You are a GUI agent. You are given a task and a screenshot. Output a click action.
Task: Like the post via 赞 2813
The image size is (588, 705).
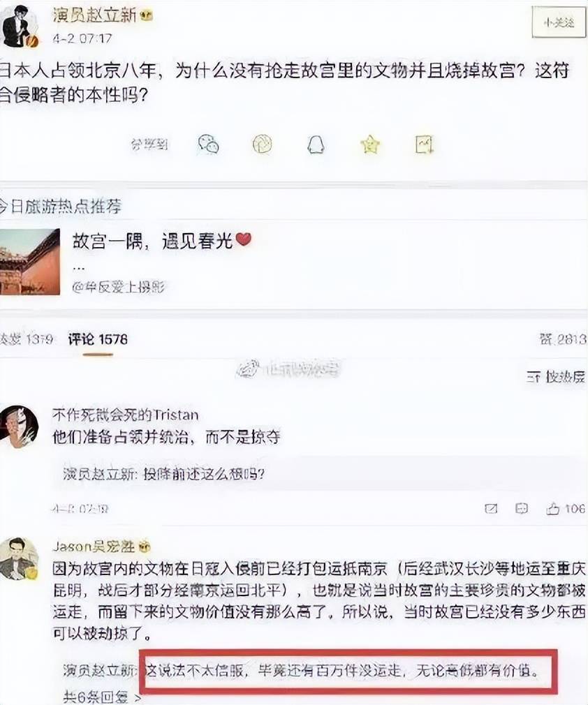click(x=563, y=339)
